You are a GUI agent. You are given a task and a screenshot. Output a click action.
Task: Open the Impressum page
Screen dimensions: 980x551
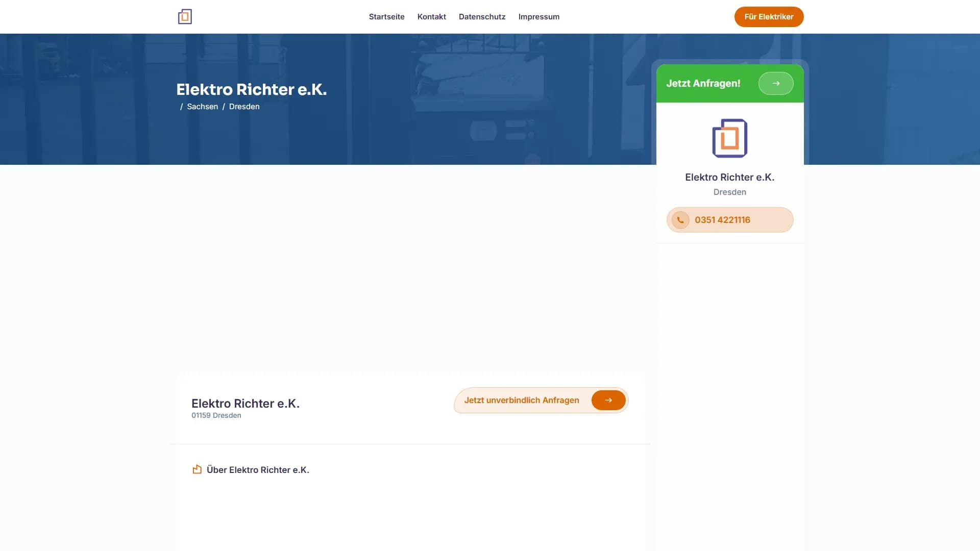tap(538, 17)
